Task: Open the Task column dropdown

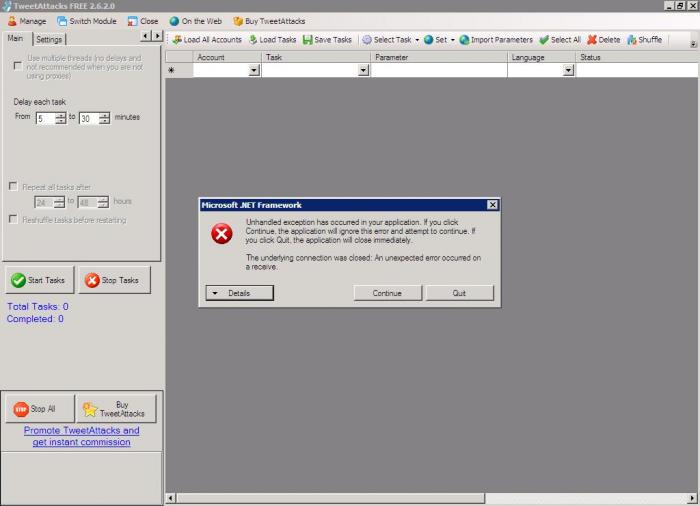Action: pos(363,70)
